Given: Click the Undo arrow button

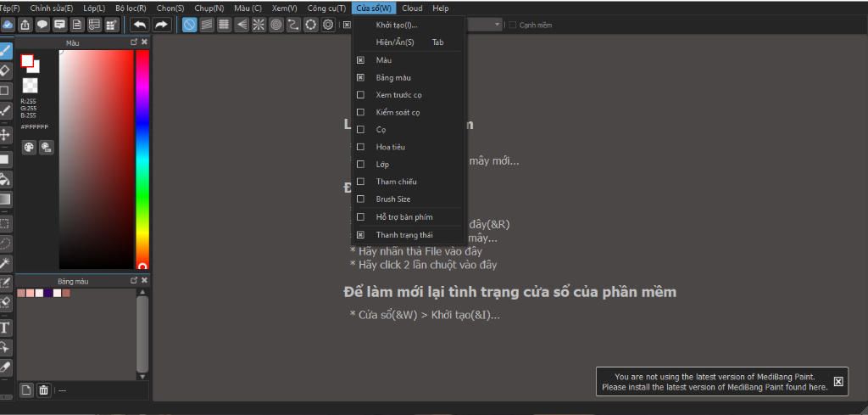Looking at the screenshot, I should [140, 25].
